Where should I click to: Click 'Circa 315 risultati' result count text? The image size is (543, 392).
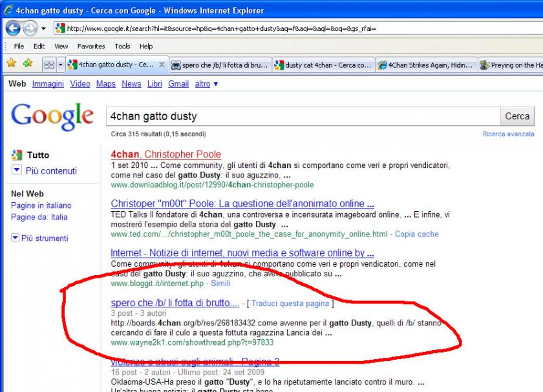pos(158,134)
